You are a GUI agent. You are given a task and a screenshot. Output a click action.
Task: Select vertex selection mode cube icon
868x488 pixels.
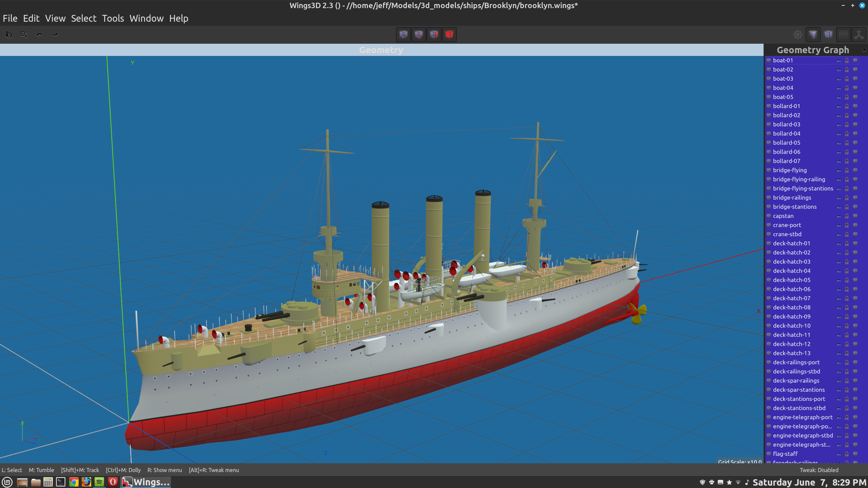click(403, 35)
